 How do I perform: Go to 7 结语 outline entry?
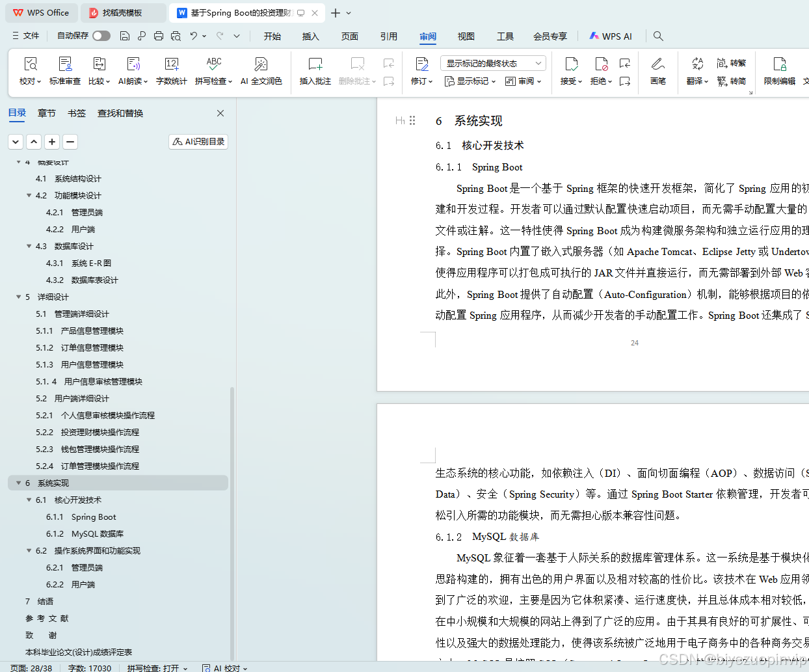click(x=39, y=601)
